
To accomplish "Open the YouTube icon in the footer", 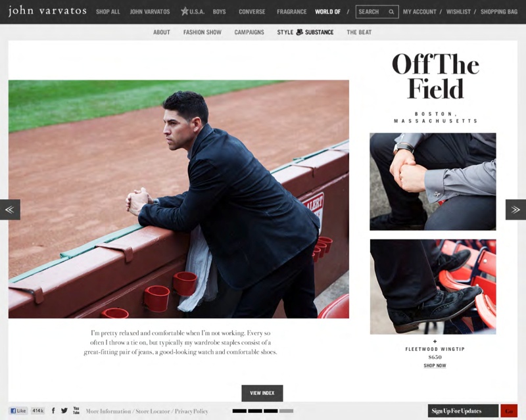I will [76, 411].
